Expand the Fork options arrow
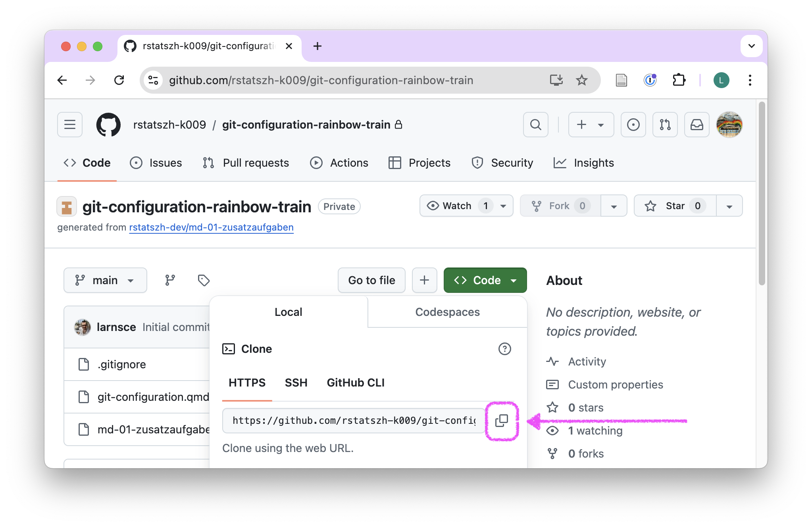The height and width of the screenshot is (527, 812). pos(614,206)
